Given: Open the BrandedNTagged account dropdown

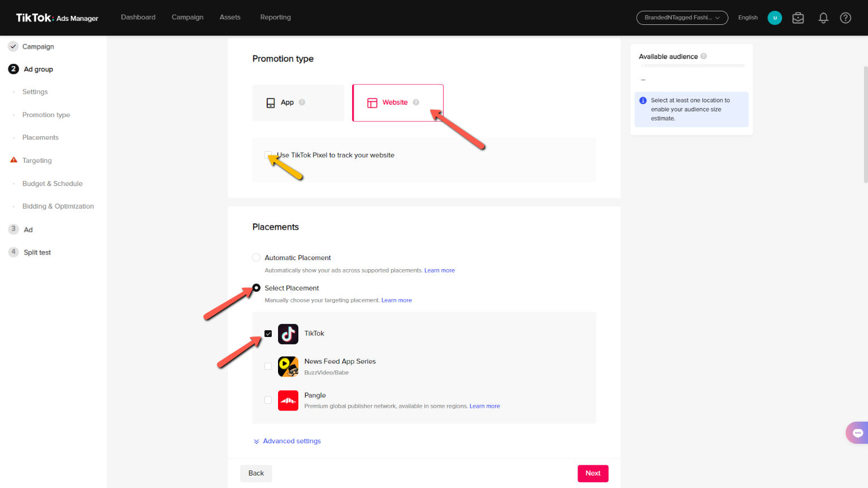Looking at the screenshot, I should pos(682,18).
